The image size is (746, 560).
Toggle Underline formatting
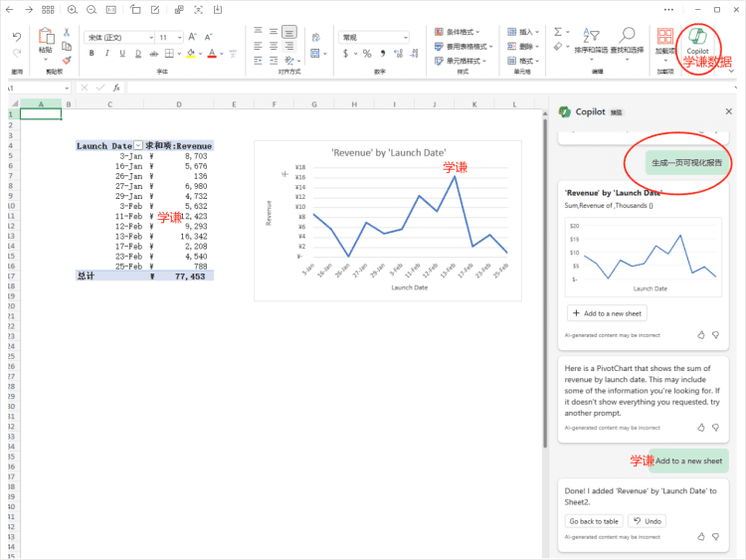point(122,54)
